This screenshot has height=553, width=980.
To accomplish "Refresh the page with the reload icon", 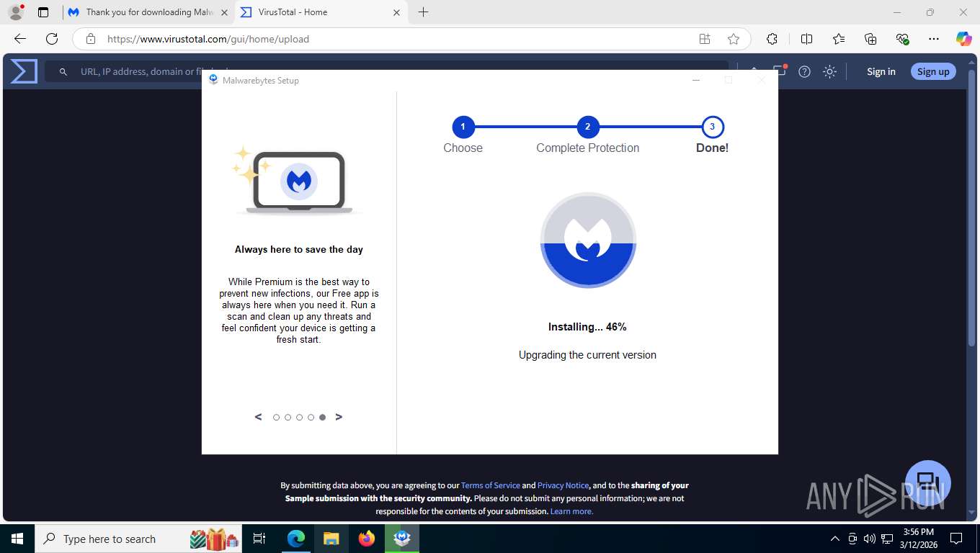I will click(51, 39).
